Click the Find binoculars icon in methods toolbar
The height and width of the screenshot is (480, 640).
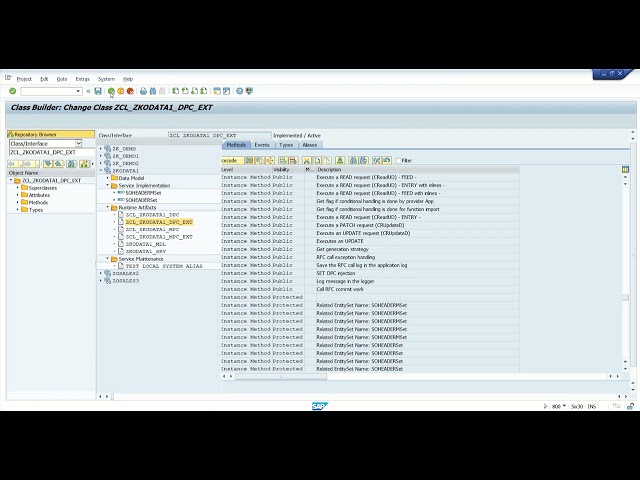click(x=353, y=160)
